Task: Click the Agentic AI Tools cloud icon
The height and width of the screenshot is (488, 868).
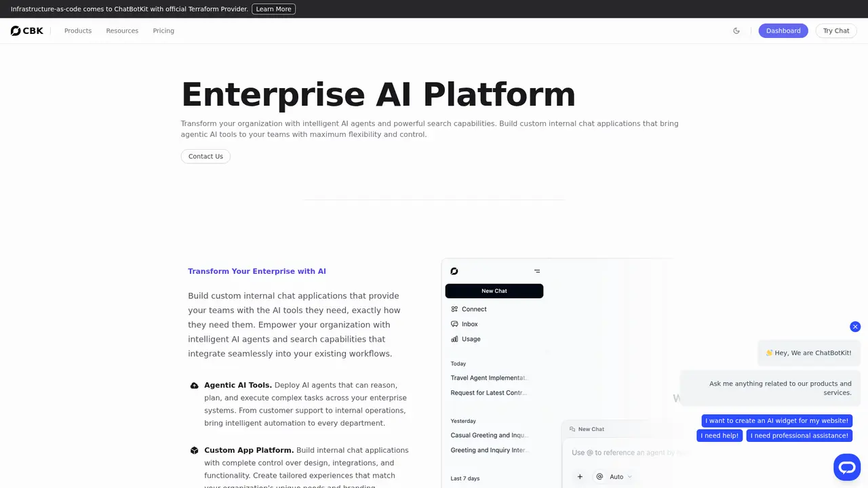Action: (x=194, y=385)
